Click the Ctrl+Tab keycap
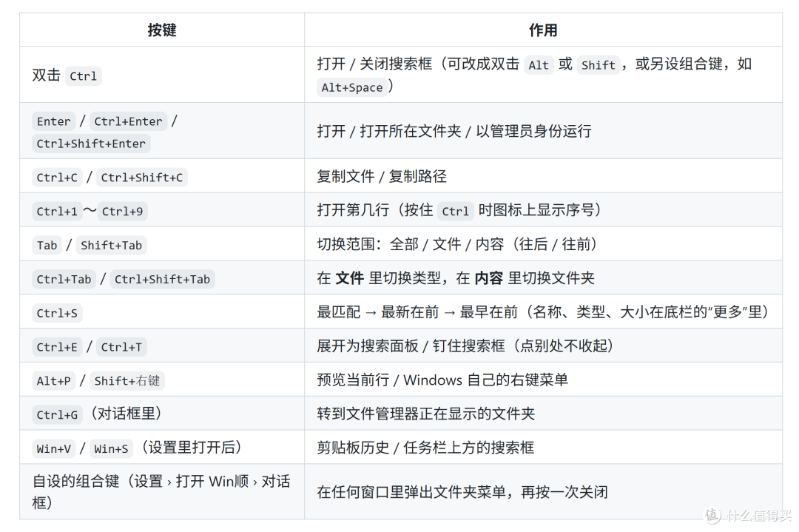This screenshot has height=532, width=799. point(64,279)
